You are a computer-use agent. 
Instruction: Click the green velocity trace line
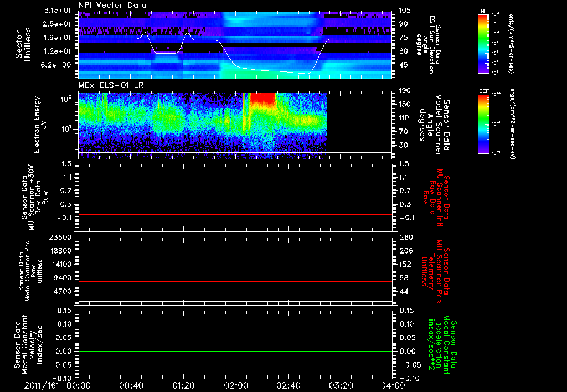pos(235,351)
